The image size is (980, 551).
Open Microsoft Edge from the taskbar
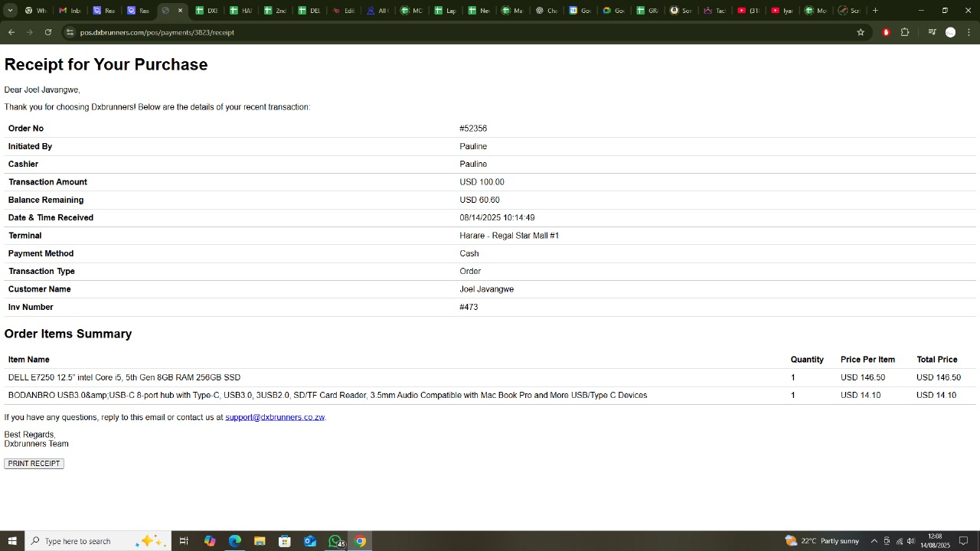235,541
